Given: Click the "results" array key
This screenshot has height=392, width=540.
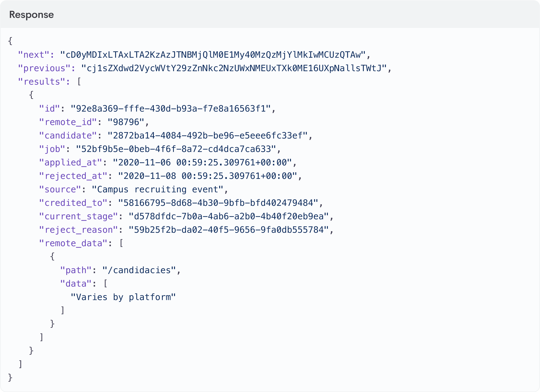Looking at the screenshot, I should point(42,82).
